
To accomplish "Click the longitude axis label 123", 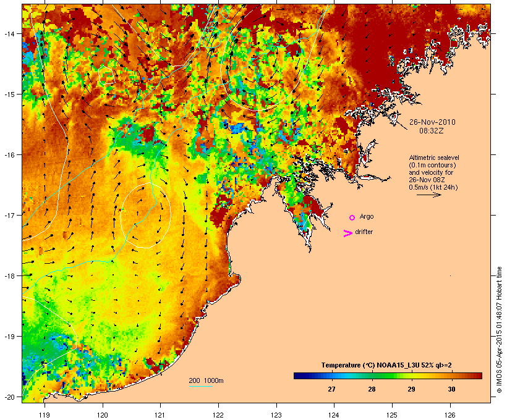I will [276, 415].
